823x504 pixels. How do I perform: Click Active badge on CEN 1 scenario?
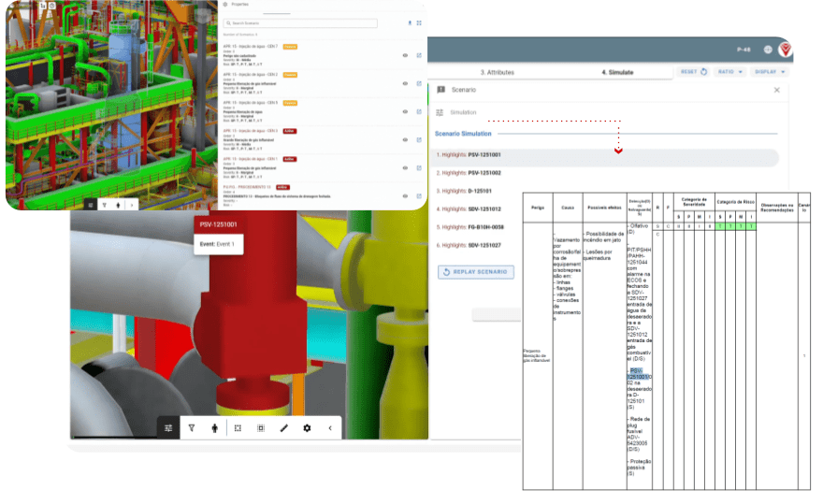click(290, 159)
